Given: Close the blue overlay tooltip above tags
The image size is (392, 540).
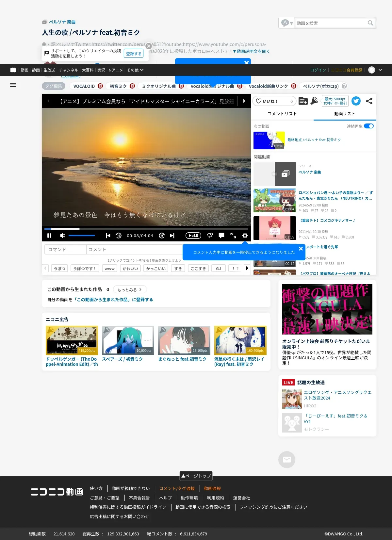Looking at the screenshot, I should [x=247, y=62].
